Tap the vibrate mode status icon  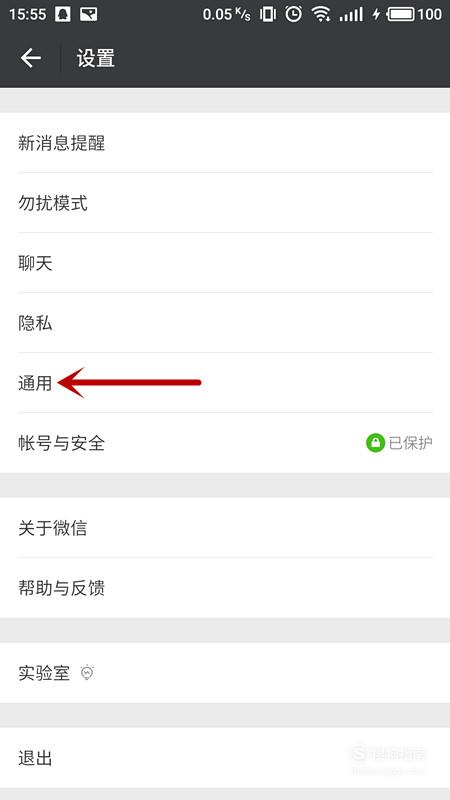click(267, 14)
